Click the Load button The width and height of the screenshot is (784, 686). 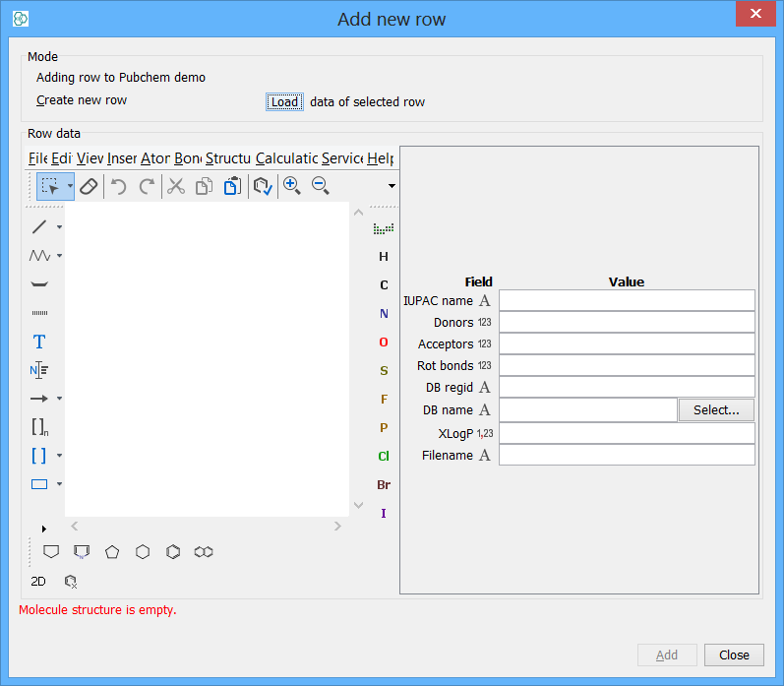tap(284, 101)
